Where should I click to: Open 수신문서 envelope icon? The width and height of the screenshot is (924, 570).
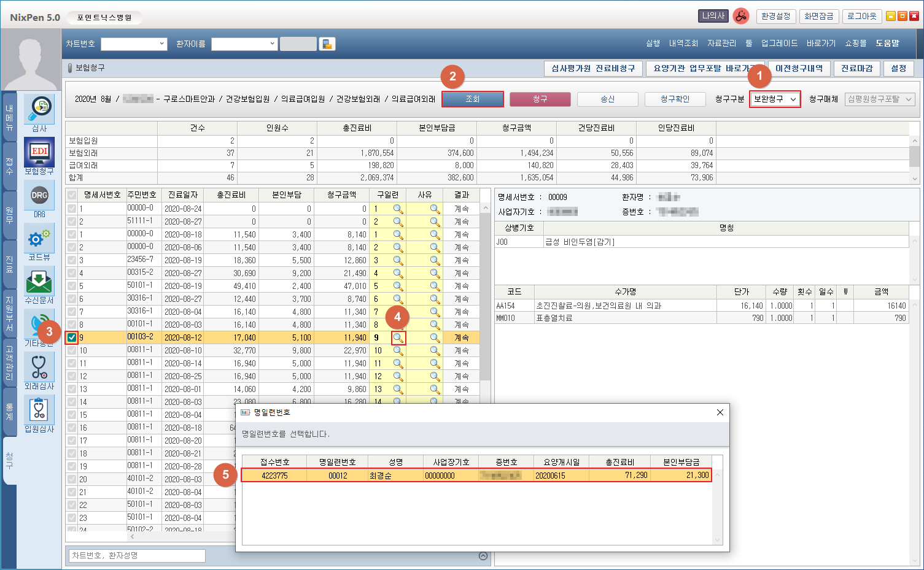(39, 282)
